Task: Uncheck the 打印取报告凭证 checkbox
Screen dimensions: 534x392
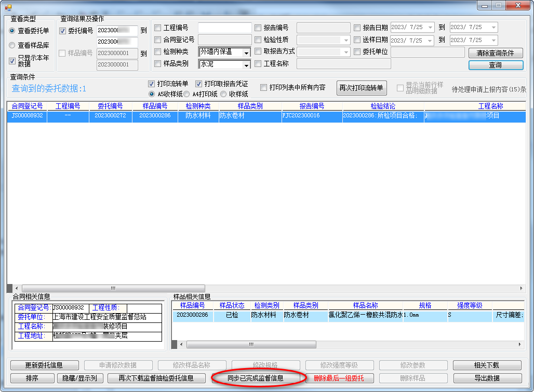Action: [x=198, y=84]
